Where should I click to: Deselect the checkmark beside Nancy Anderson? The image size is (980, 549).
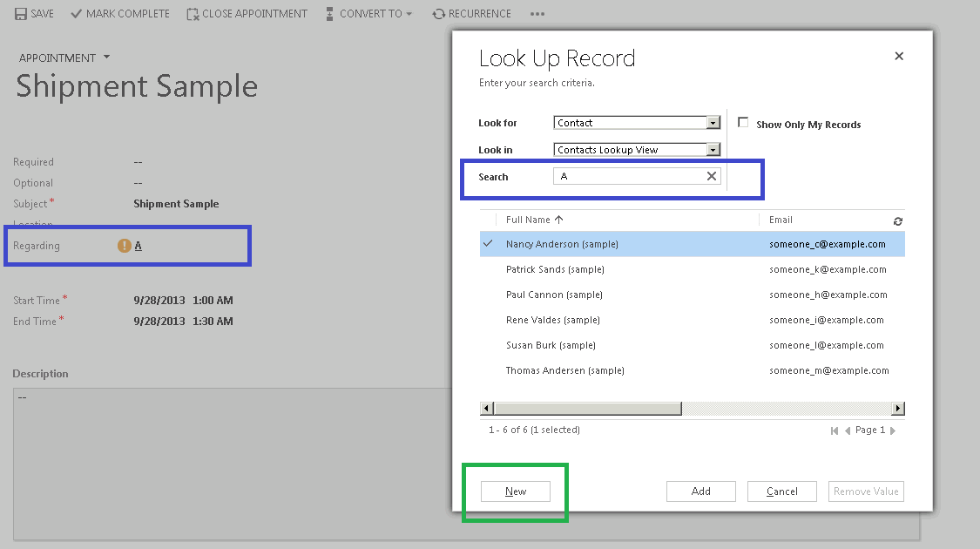tap(488, 244)
